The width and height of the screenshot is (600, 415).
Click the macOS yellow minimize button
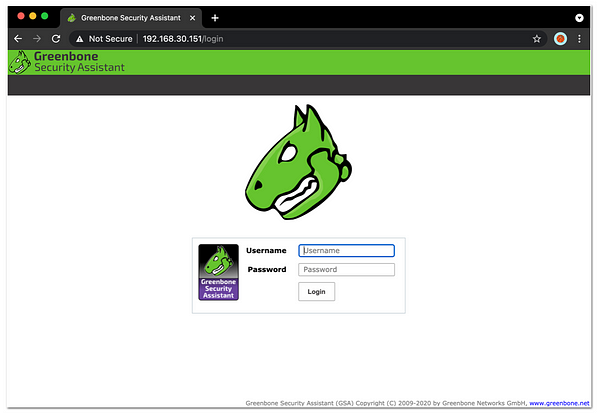[33, 16]
